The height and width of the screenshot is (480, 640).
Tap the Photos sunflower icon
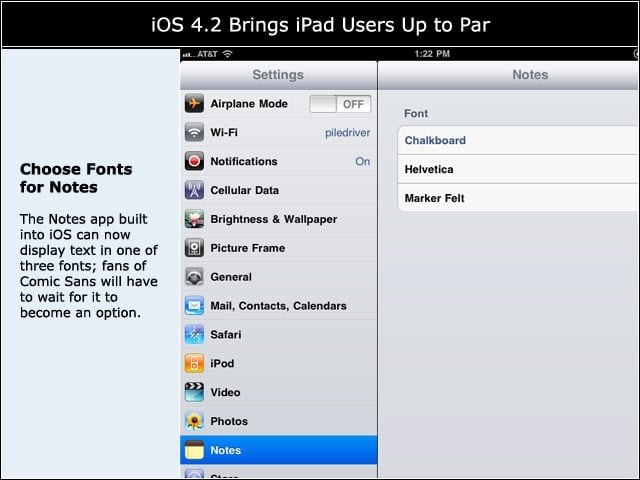click(194, 421)
